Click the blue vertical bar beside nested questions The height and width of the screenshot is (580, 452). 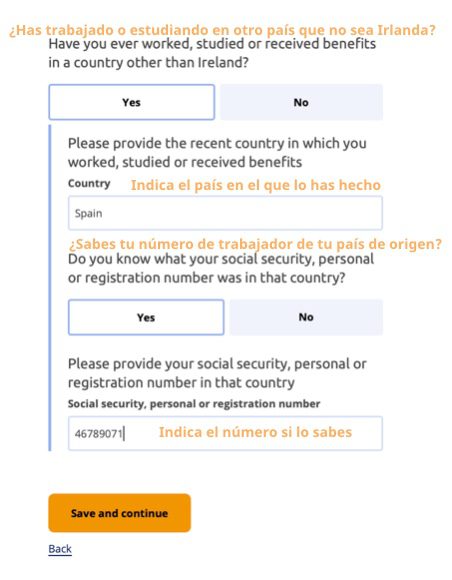pos(50,288)
